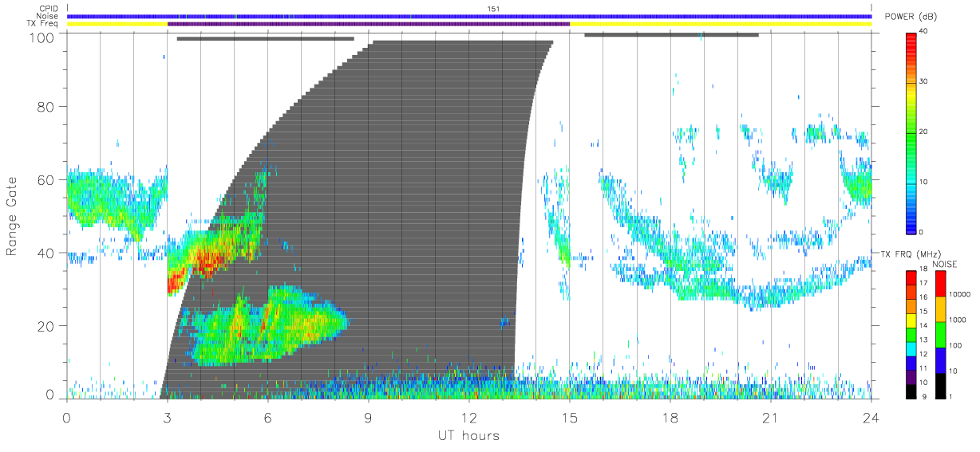Click the Noise row label at top left

pos(47,17)
